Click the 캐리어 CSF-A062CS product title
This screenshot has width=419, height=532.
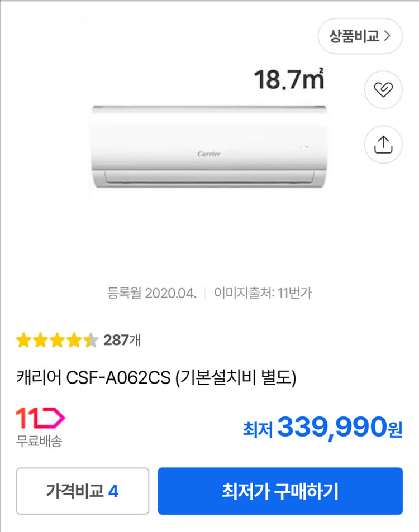[x=156, y=378]
